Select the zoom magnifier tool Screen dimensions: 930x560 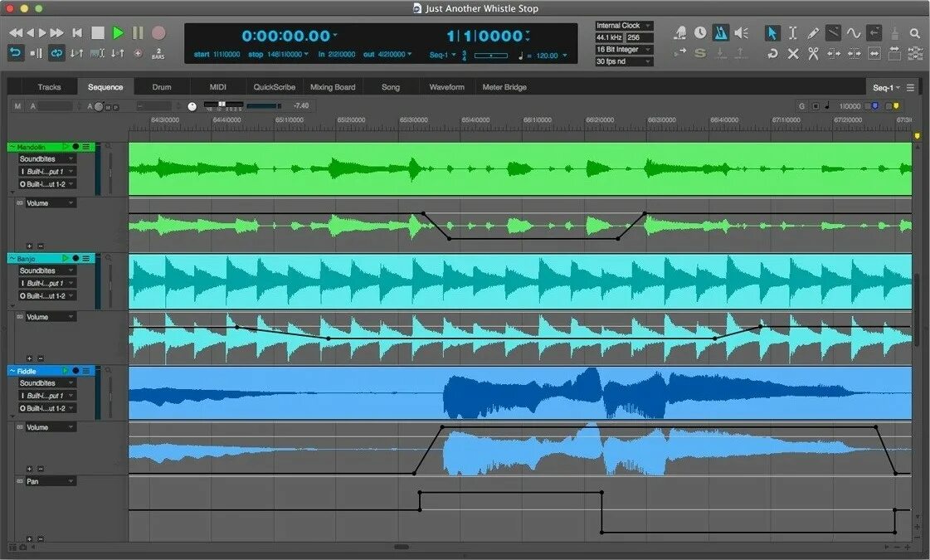(x=913, y=32)
